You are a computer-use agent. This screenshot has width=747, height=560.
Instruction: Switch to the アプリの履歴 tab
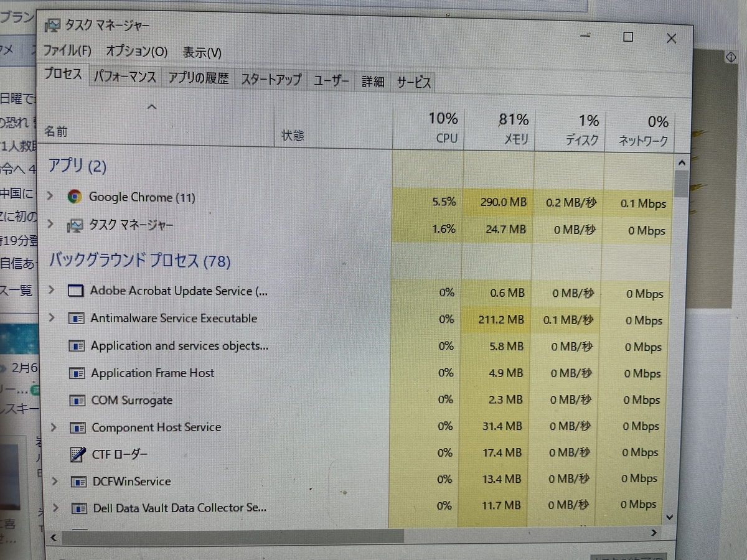coord(199,78)
